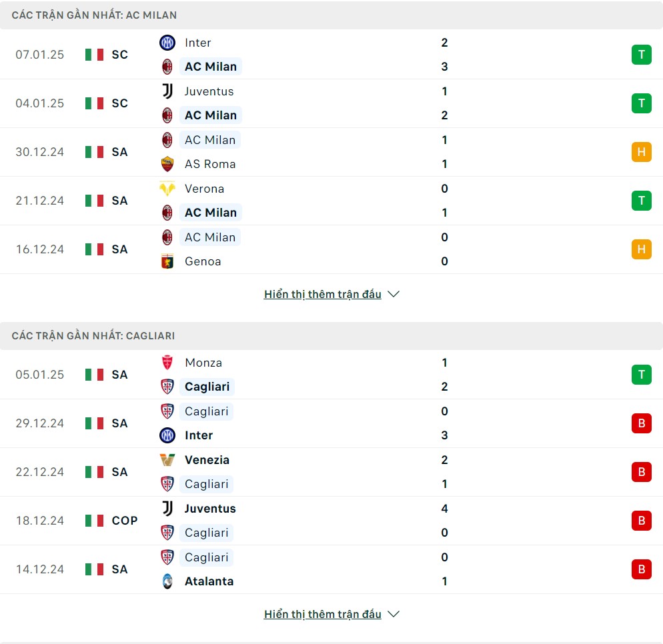Viewport: 663px width, 644px height.
Task: Click the Venezia team logo
Action: coord(167,460)
